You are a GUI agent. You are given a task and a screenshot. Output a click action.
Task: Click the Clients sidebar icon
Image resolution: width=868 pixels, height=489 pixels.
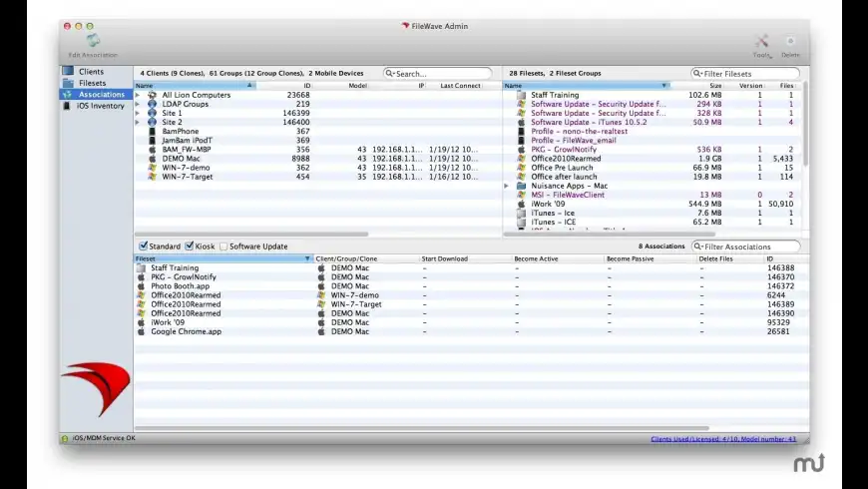68,71
